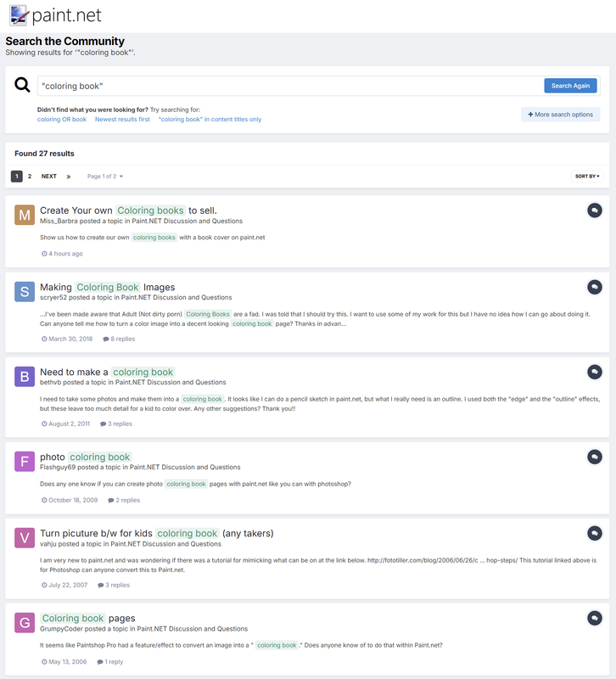Click the magnifying glass search icon
Image resolution: width=616 pixels, height=679 pixels.
(22, 85)
